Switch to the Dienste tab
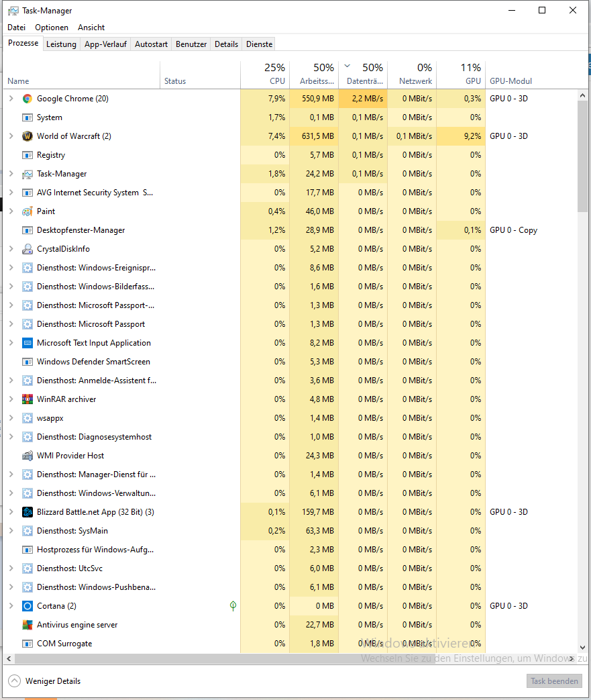Viewport: 591px width, 700px height. tap(260, 44)
